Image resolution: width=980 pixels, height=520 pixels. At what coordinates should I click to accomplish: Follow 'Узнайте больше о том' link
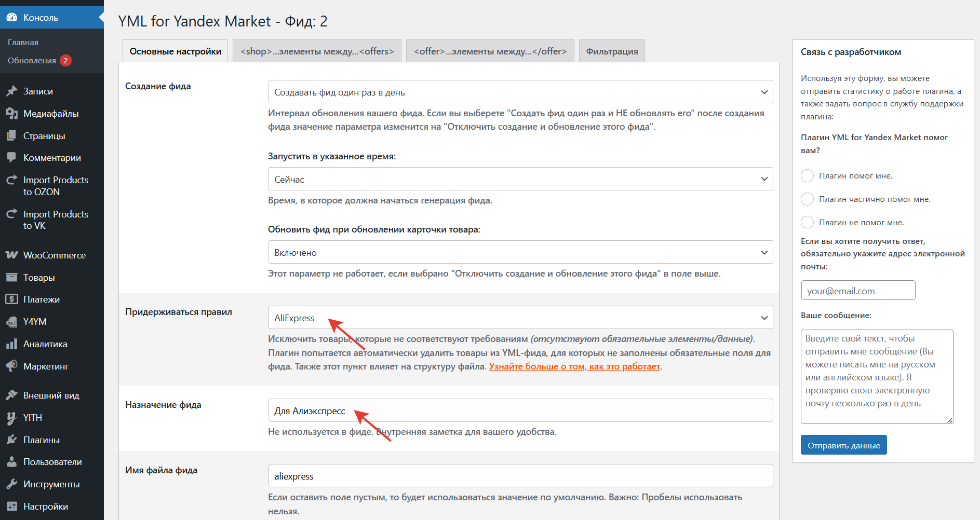coord(574,366)
